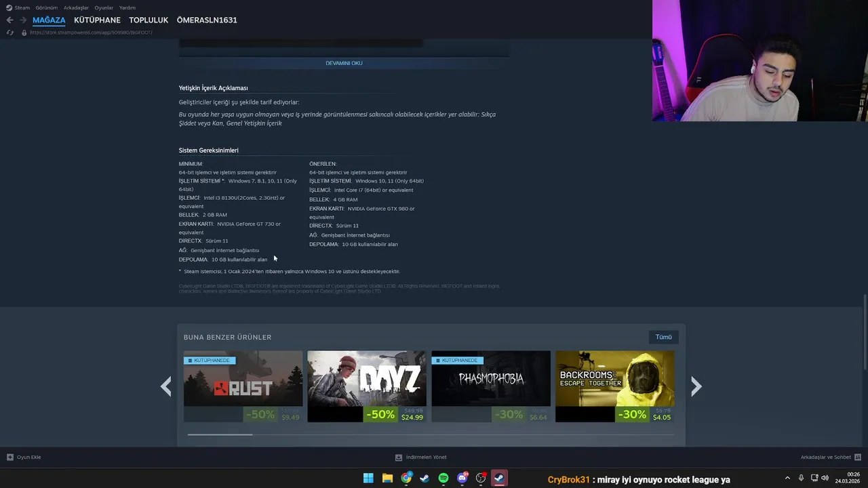The image size is (868, 488).
Task: Open the Görünüm menu
Action: (x=47, y=7)
